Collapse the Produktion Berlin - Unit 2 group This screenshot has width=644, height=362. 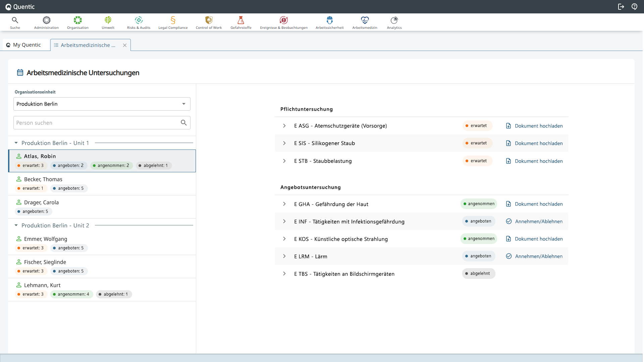point(16,225)
